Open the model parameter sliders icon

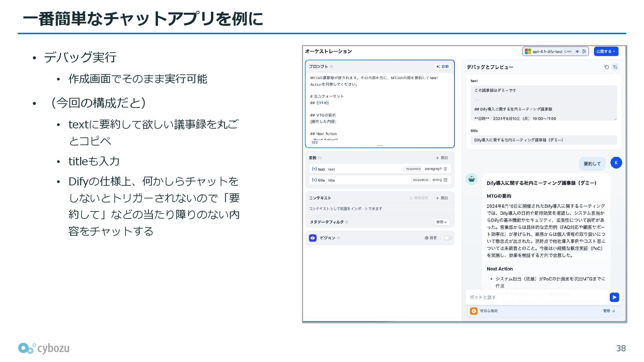[584, 52]
